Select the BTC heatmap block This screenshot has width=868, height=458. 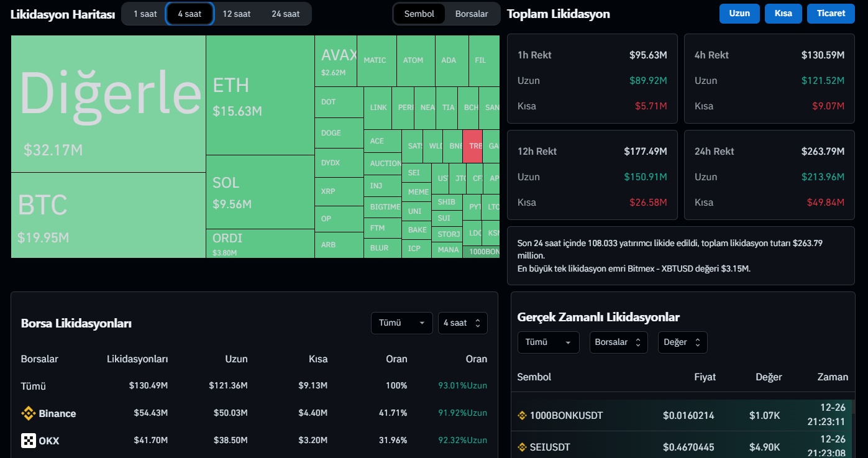coord(108,215)
